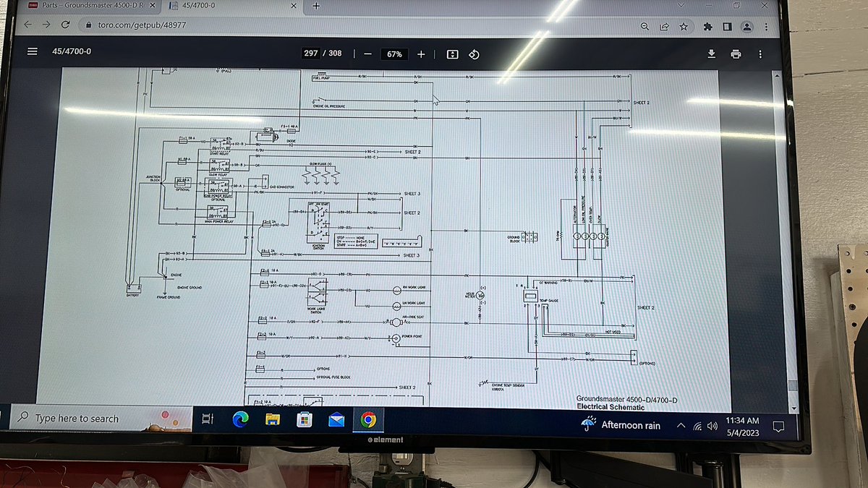Open the PDF sidebar hamburger menu
The height and width of the screenshot is (488, 868).
coord(32,51)
